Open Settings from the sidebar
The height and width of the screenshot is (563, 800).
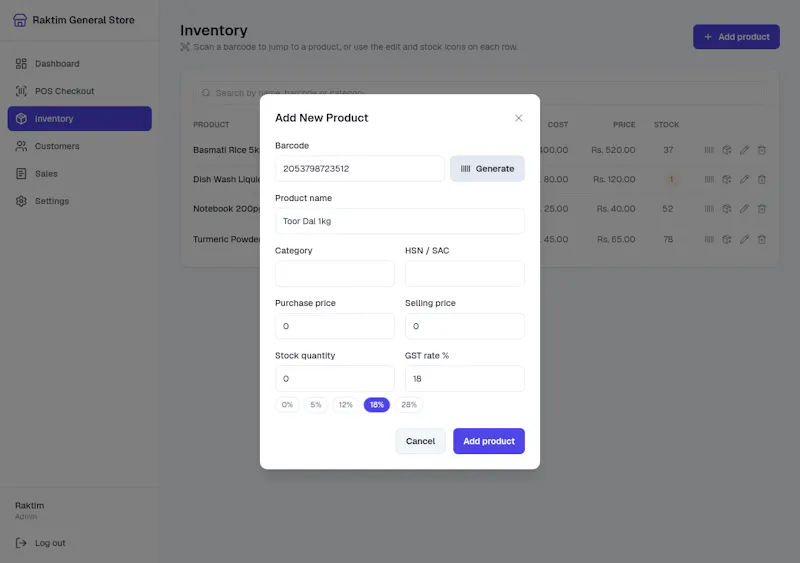point(80,201)
